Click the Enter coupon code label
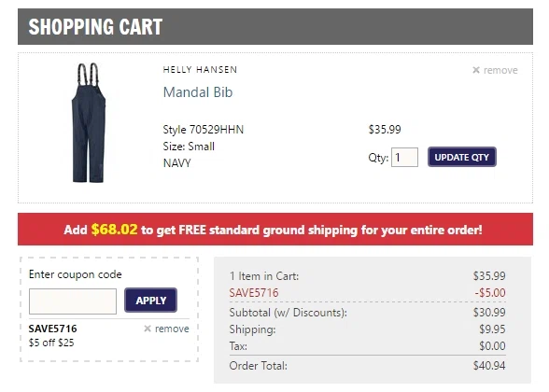The image size is (549, 392). coord(76,274)
